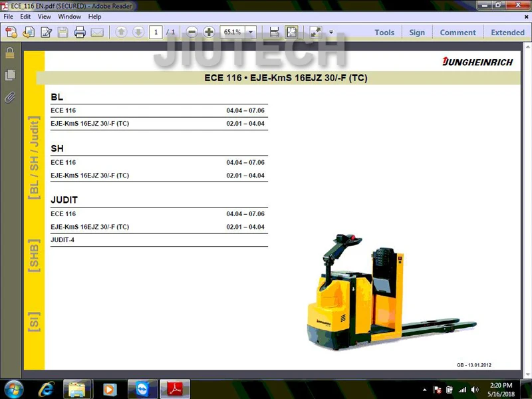Click the Email envelope toolbar icon
This screenshot has width=532, height=399.
[97, 32]
